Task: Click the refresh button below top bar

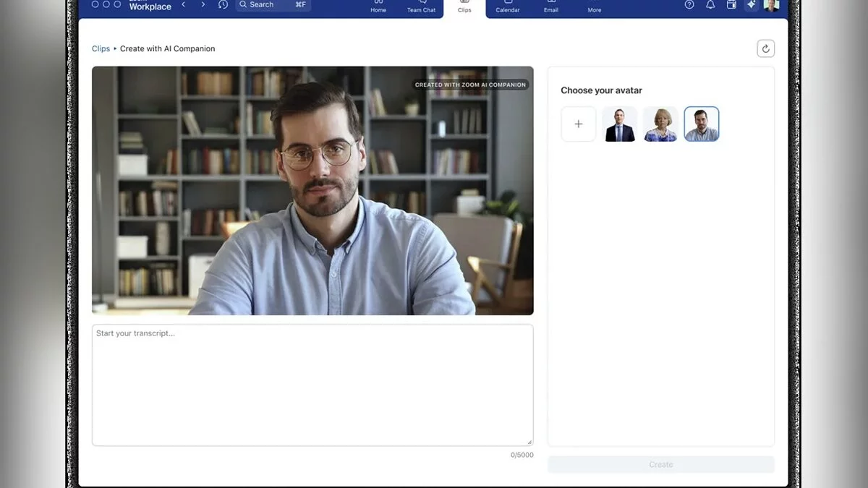Action: (765, 48)
